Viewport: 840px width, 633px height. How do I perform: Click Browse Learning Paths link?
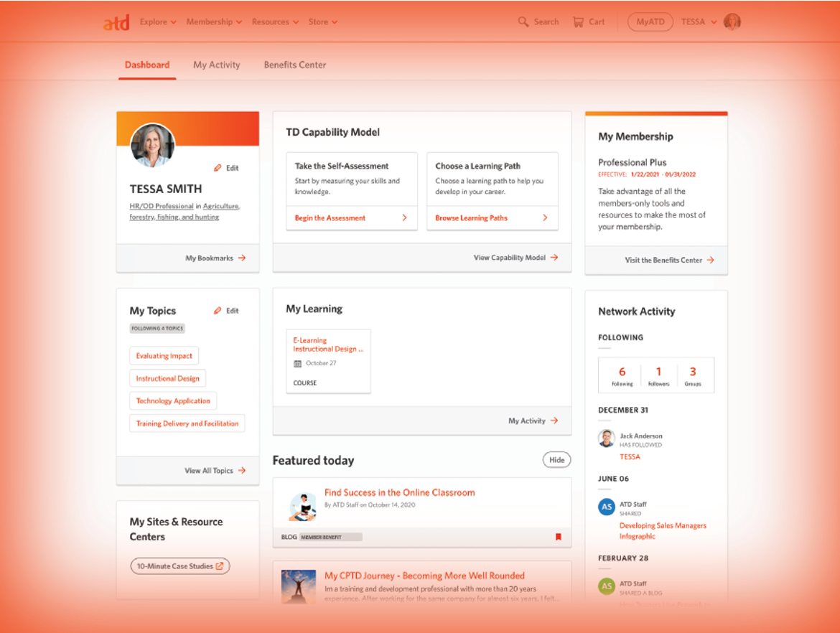pos(472,218)
